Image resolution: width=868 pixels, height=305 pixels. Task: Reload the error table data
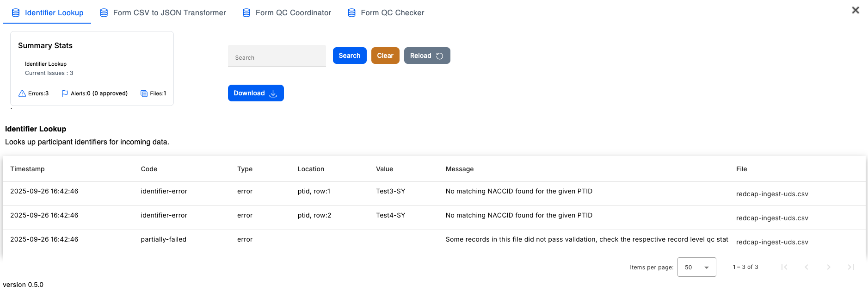[427, 56]
